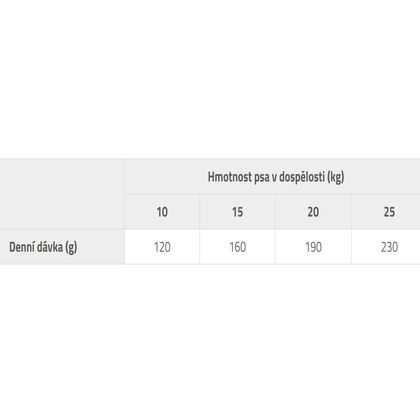This screenshot has height=420, width=420.
Task: Click the daily dose value 190
Action: pos(313,247)
